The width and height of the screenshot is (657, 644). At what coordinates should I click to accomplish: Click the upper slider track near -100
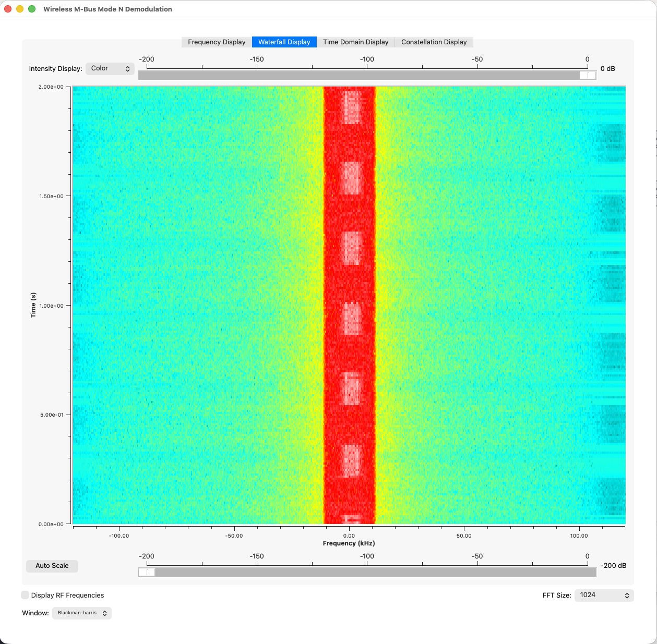tap(367, 75)
